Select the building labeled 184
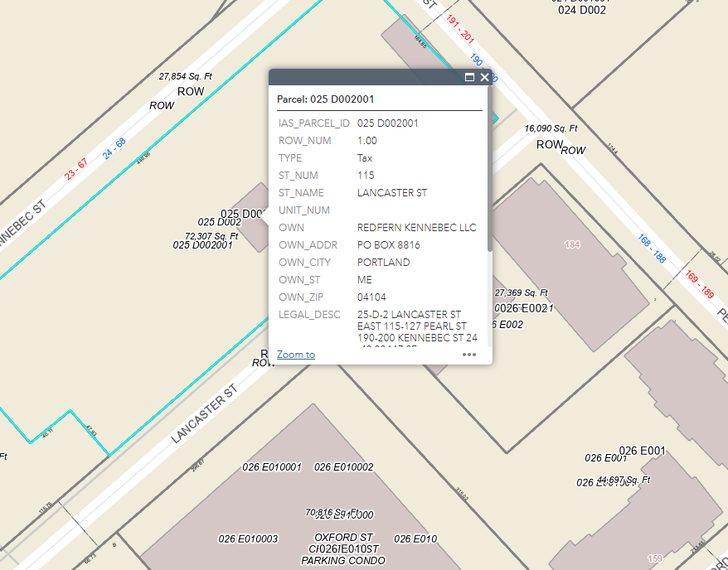Image resolution: width=728 pixels, height=570 pixels. point(571,244)
